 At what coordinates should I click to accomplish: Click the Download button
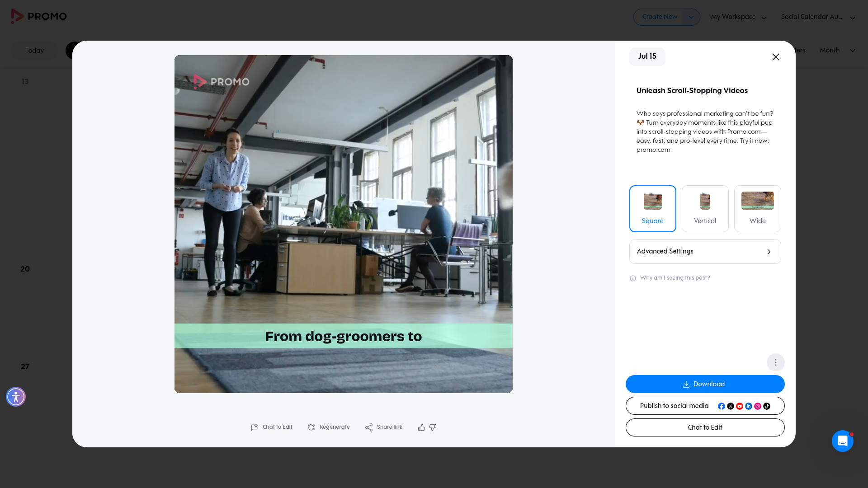(705, 384)
